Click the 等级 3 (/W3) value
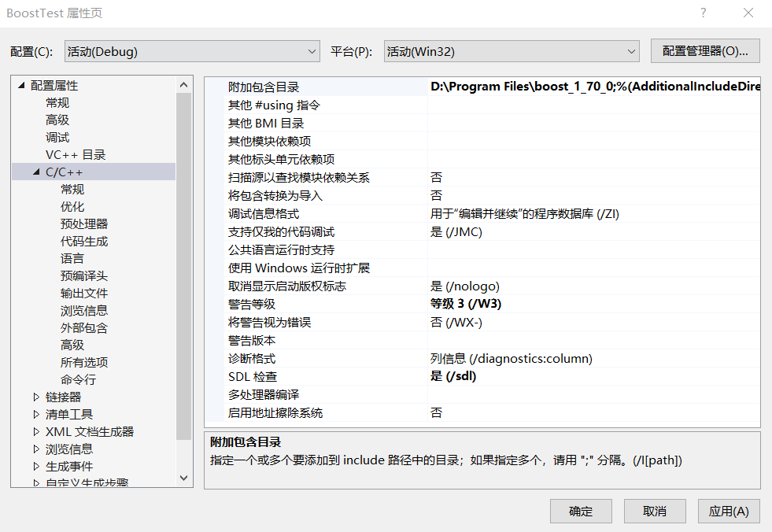772x532 pixels. (466, 304)
